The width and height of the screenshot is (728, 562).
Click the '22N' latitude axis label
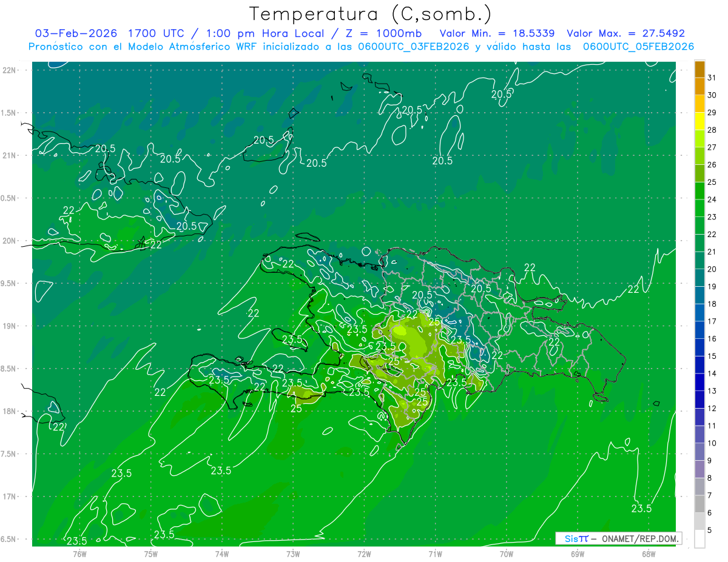pos(10,70)
